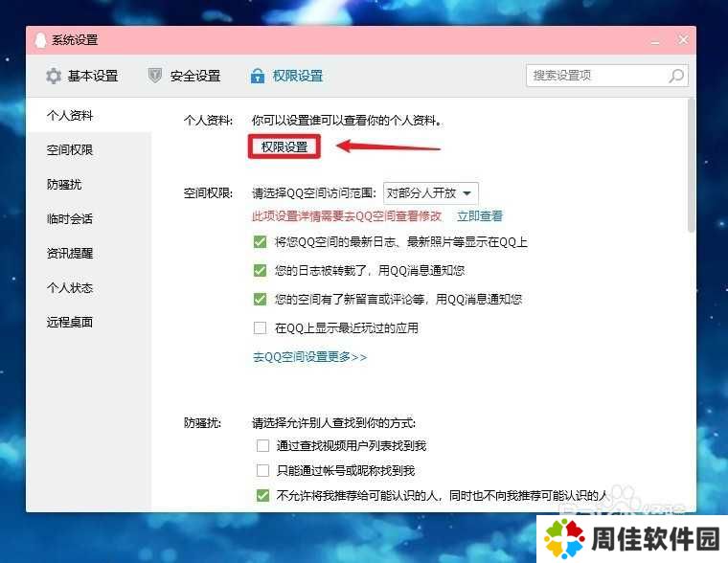
Task: Uncheck 您的日志被转载了，用QQ消息通知您
Action: [260, 270]
